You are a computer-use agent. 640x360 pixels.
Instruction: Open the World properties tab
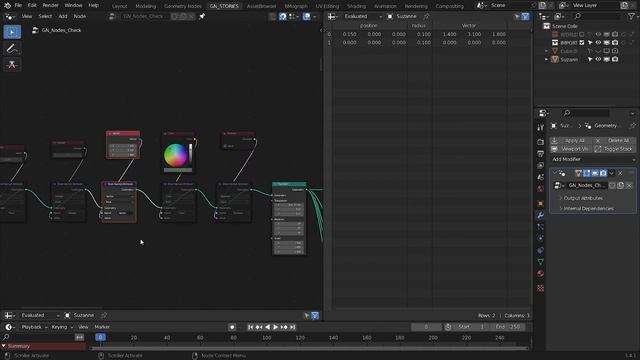[x=540, y=189]
